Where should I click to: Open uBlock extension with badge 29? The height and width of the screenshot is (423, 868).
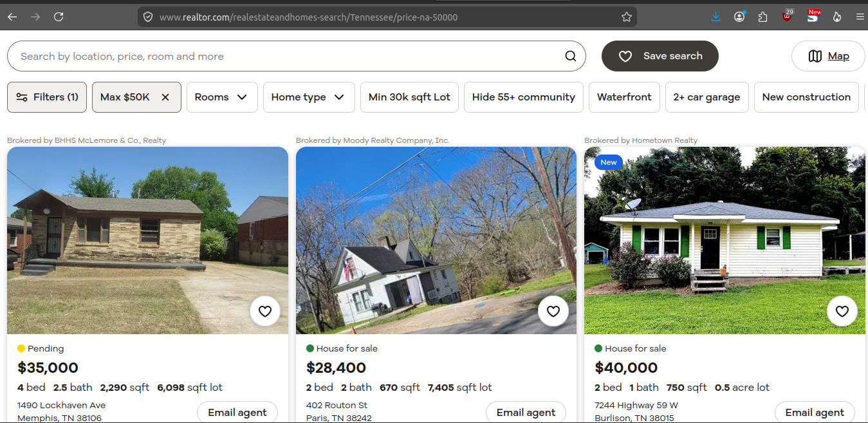(788, 17)
